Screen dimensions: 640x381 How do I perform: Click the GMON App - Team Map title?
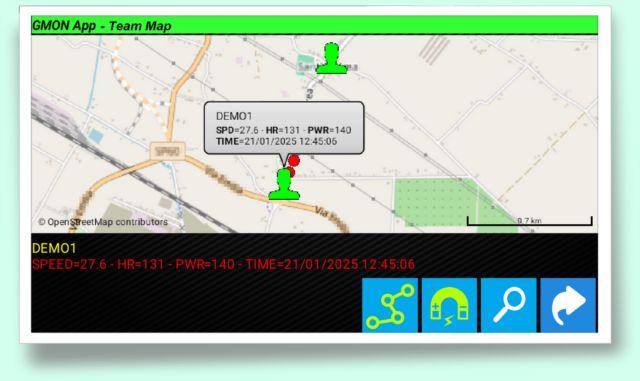pos(102,26)
